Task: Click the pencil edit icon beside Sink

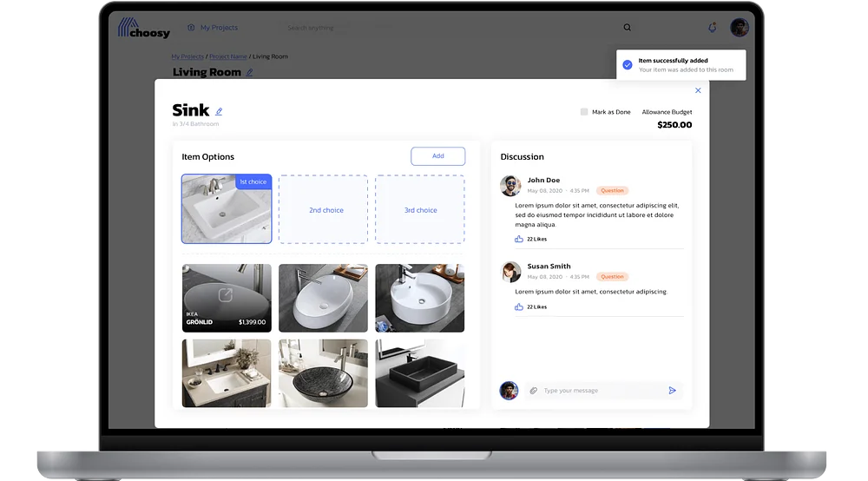Action: tap(219, 111)
